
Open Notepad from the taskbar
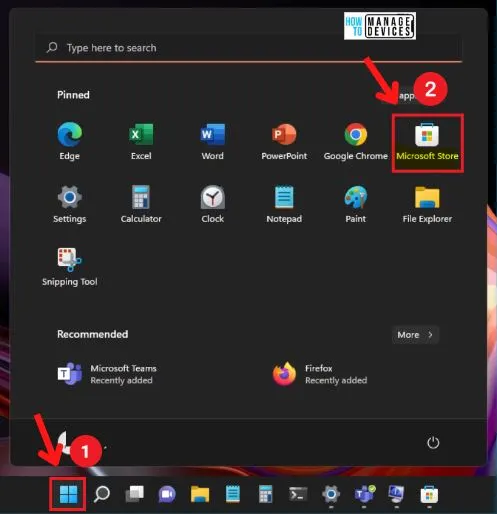coord(233,494)
